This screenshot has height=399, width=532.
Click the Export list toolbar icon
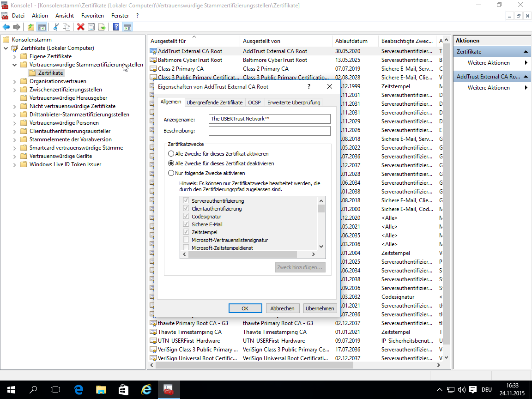[x=102, y=27]
